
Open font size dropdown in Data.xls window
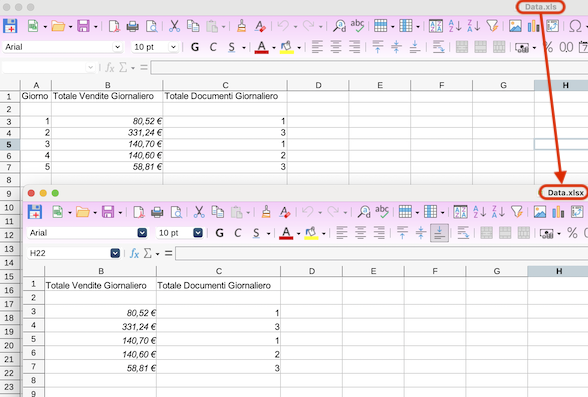tap(173, 47)
